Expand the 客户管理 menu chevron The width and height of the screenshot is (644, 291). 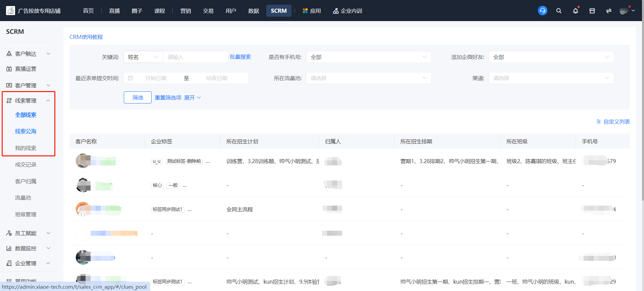(x=48, y=85)
